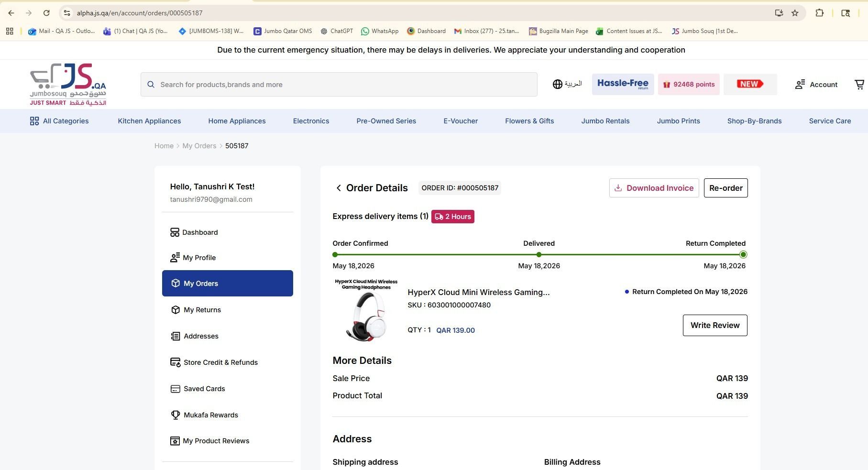The height and width of the screenshot is (470, 868).
Task: Click the Hassle-Free return banner
Action: (x=623, y=84)
